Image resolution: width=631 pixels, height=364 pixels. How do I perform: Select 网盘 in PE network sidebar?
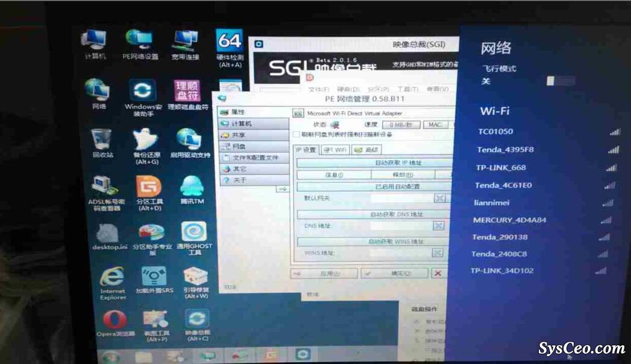(253, 146)
